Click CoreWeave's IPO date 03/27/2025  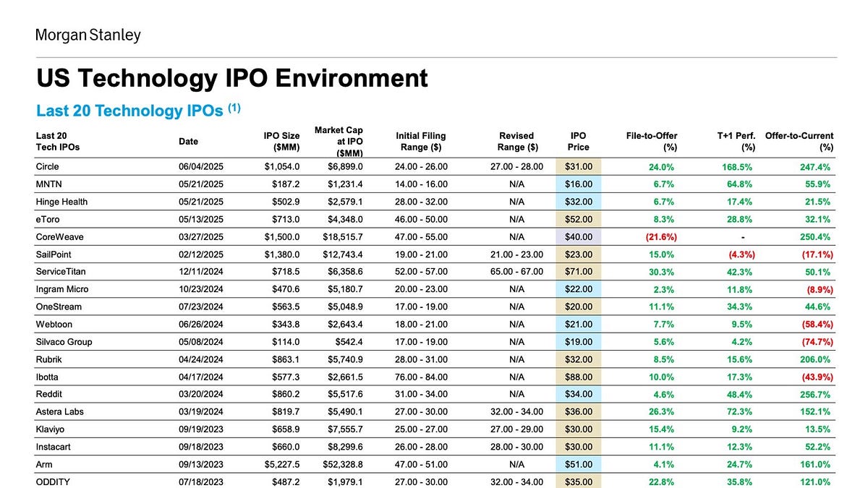click(x=201, y=236)
